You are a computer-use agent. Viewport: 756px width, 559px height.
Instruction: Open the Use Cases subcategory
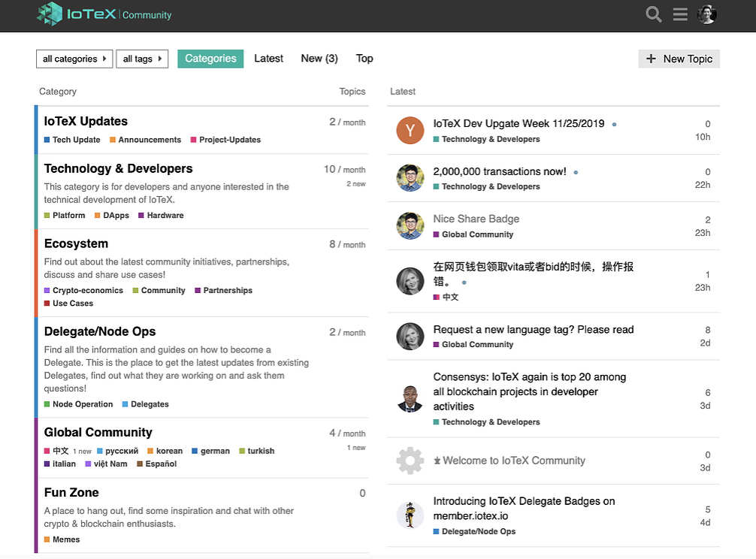[68, 304]
